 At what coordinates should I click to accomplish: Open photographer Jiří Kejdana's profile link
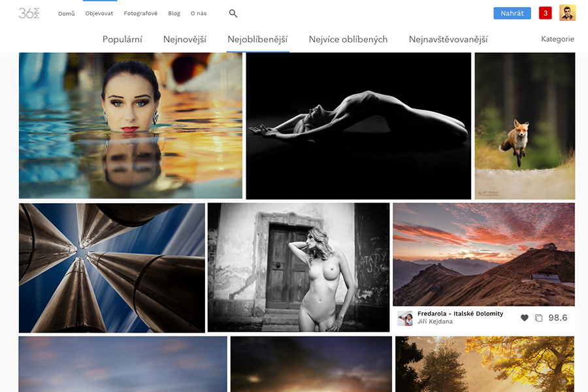[435, 322]
